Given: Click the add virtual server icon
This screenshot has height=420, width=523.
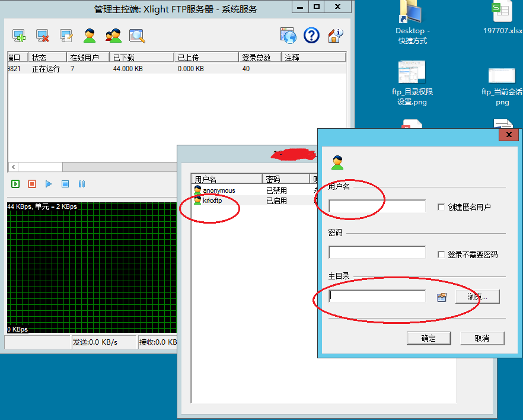Looking at the screenshot, I should point(19,36).
